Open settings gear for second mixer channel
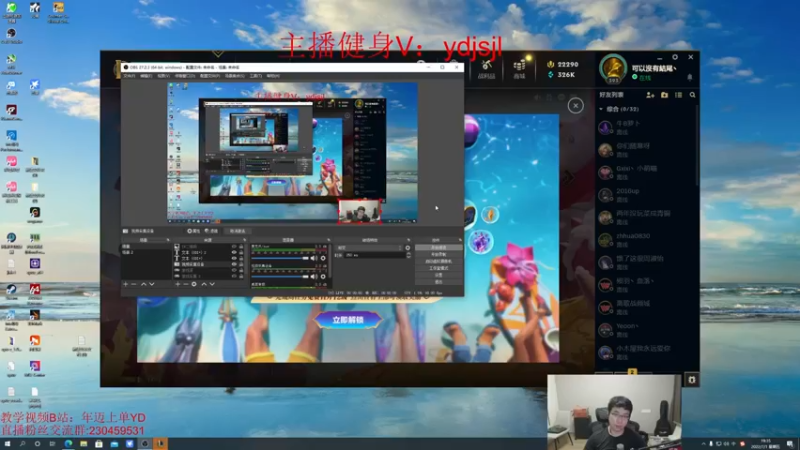800x450 pixels. pyautogui.click(x=323, y=277)
